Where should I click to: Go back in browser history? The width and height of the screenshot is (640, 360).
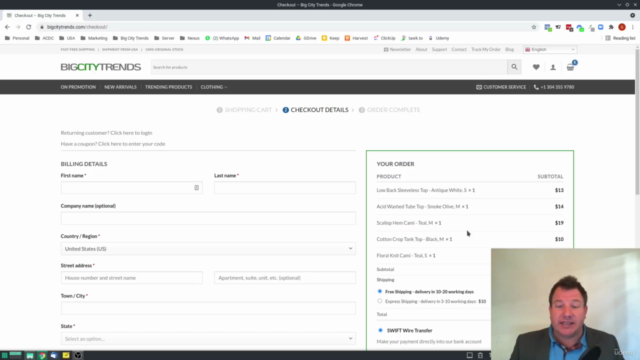[7, 27]
